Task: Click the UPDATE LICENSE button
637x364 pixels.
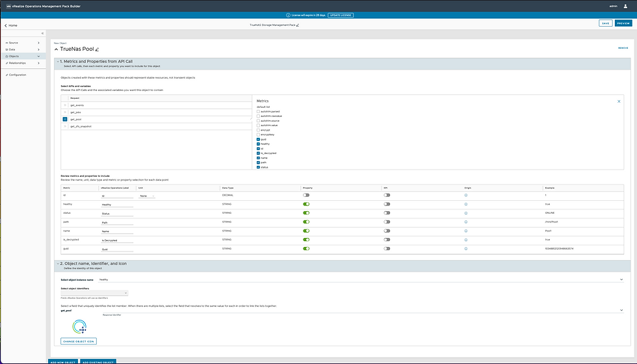Action: (x=341, y=15)
